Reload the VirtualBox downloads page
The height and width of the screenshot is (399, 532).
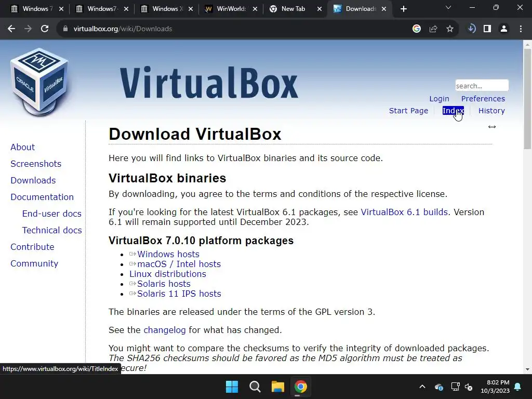45,29
